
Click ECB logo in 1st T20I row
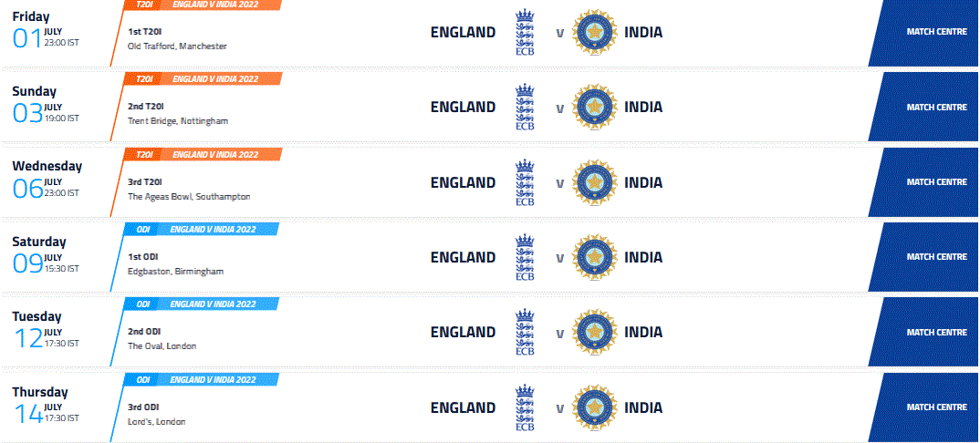(525, 33)
